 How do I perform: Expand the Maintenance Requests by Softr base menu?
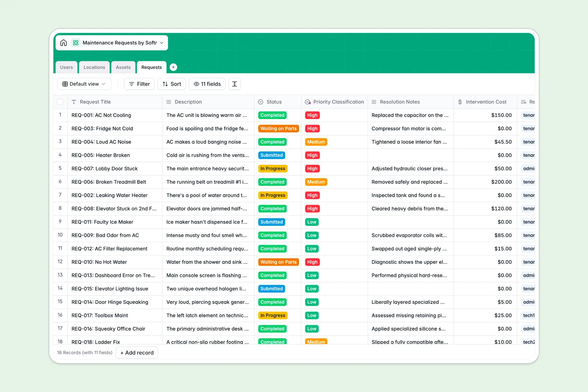pyautogui.click(x=161, y=42)
